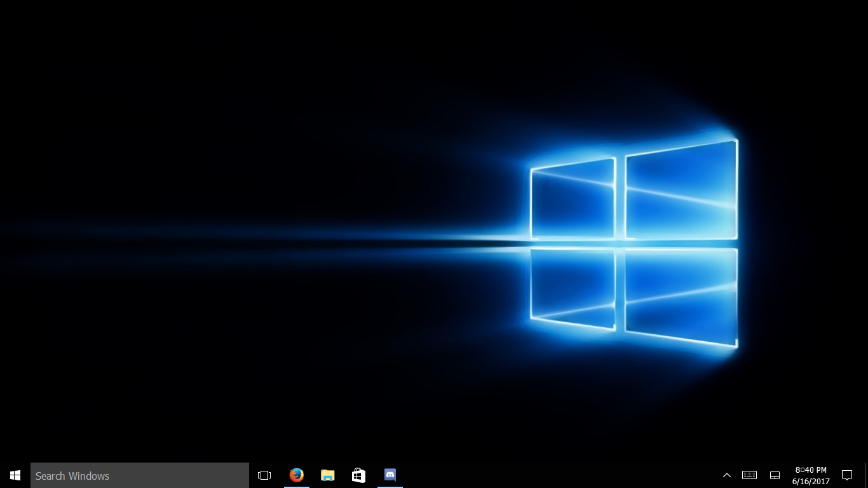Open the touch keyboard
868x488 pixels.
(x=749, y=475)
